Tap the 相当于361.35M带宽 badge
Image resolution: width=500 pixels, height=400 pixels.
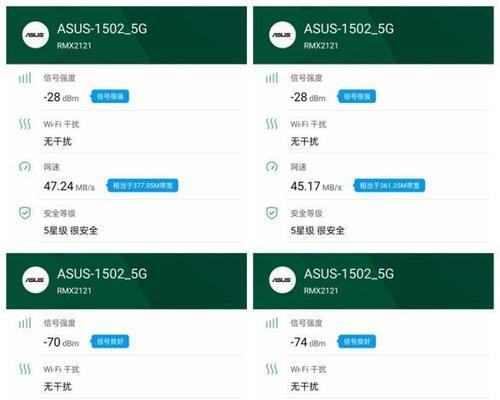click(389, 186)
